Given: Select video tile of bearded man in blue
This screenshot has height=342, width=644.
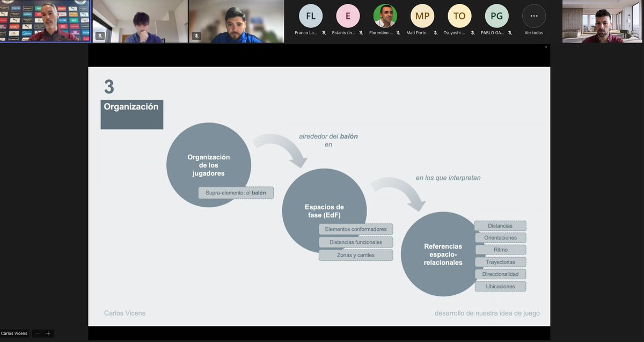Looking at the screenshot, I should [x=237, y=21].
